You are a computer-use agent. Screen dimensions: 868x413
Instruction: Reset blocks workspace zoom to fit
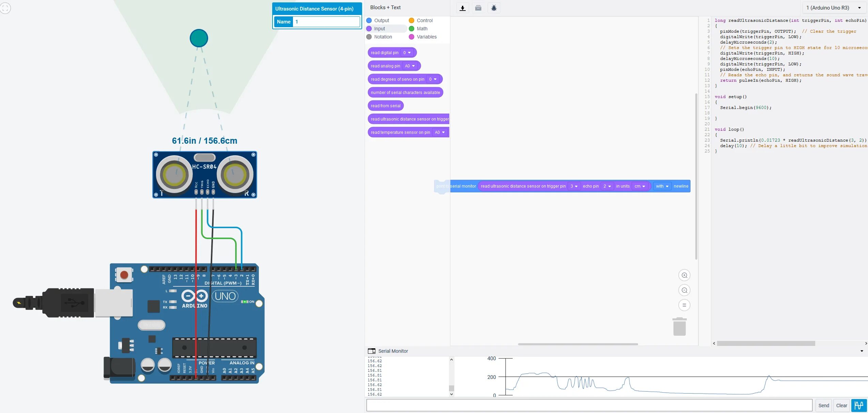coord(684,305)
